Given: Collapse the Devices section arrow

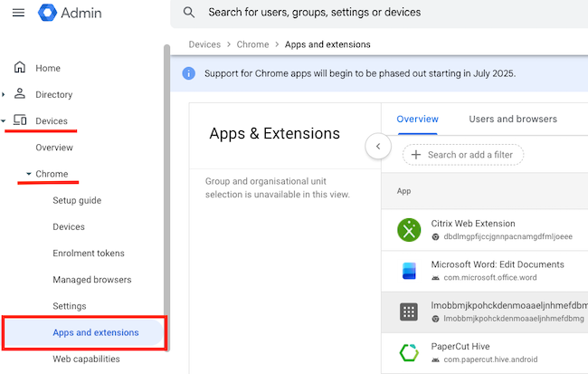Looking at the screenshot, I should click(4, 121).
